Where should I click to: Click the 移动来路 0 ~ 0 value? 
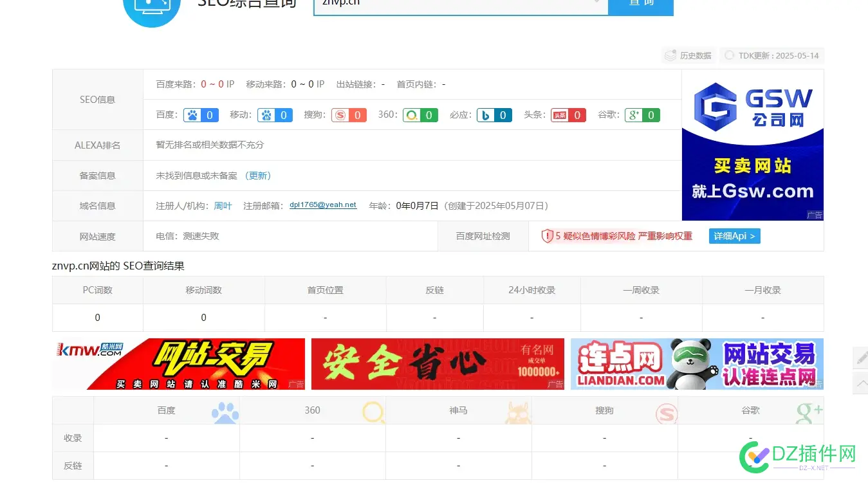coord(302,84)
